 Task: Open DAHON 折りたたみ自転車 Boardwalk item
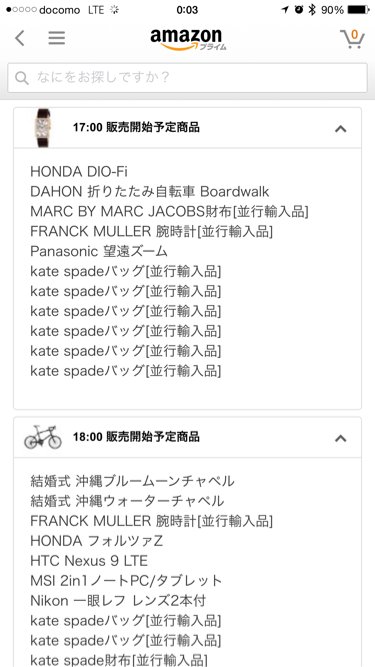point(150,191)
